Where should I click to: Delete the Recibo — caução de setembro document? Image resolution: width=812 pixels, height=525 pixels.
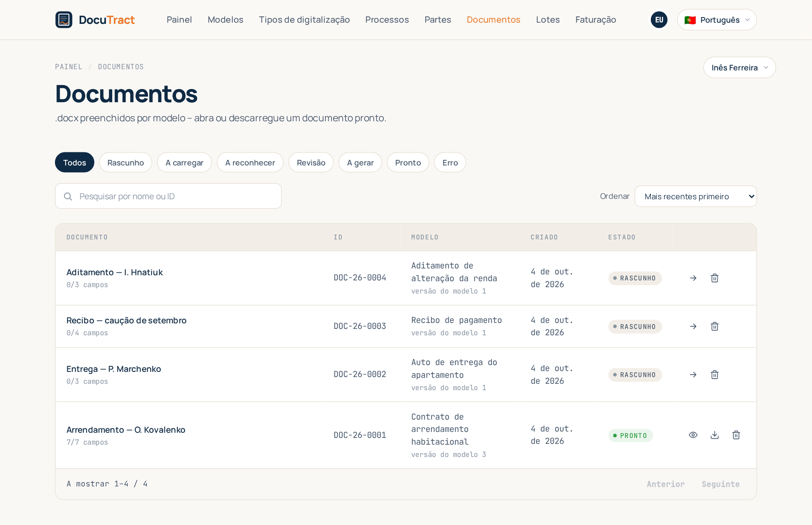(x=714, y=327)
